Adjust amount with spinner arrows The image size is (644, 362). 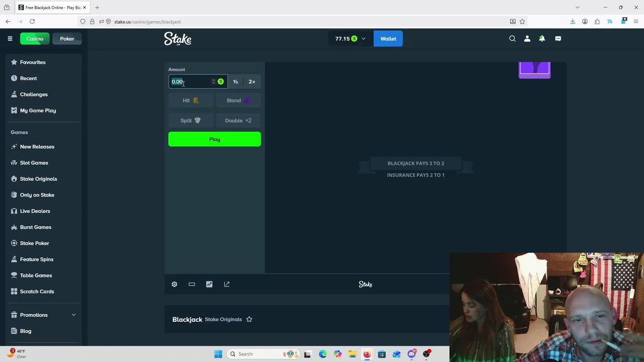click(x=213, y=81)
